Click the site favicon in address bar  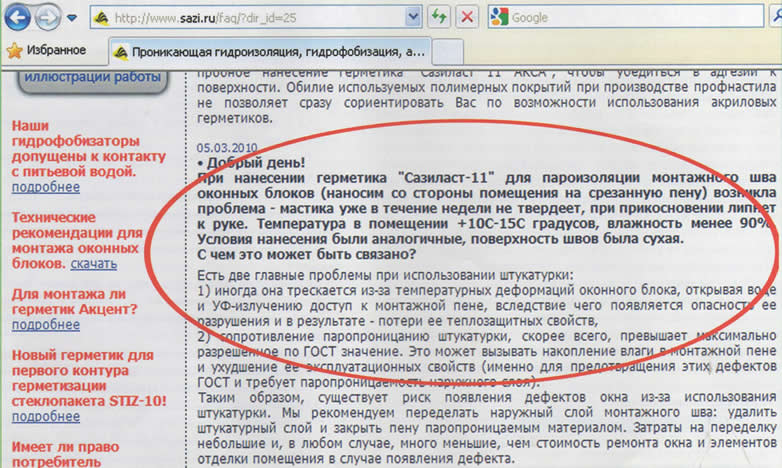pos(101,18)
